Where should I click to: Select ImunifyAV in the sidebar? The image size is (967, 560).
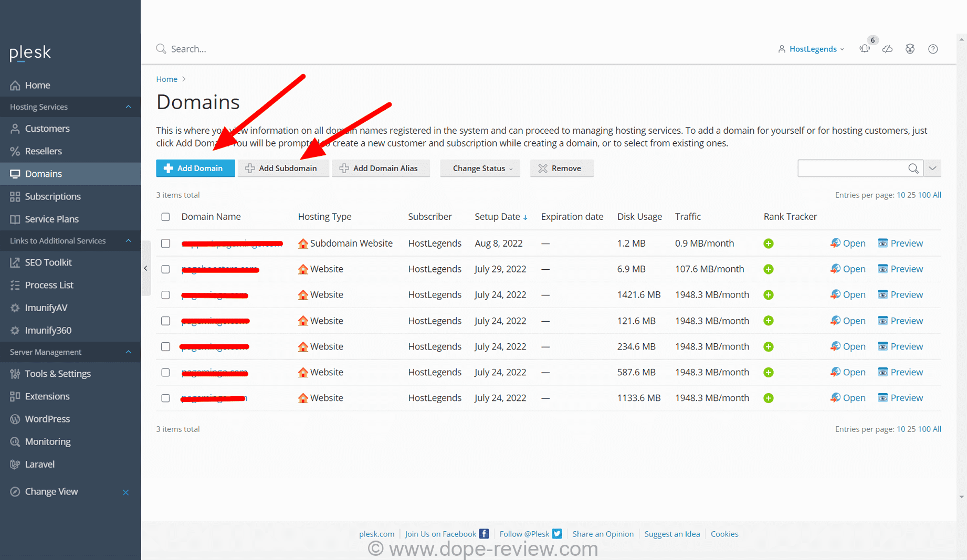coord(46,308)
